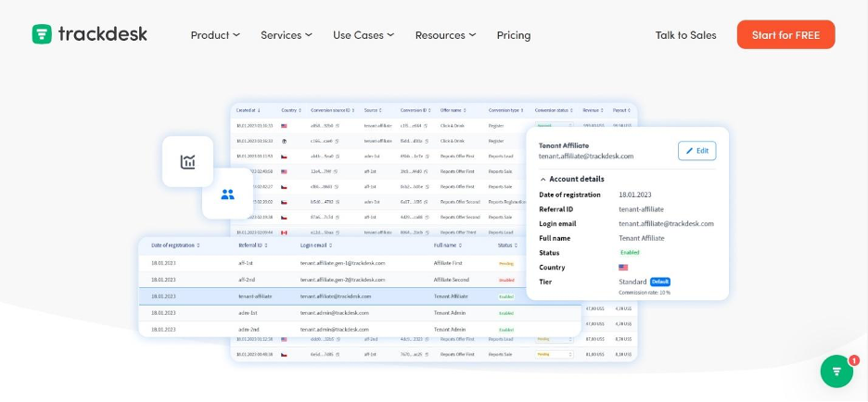Click the trackdesk logo icon

tap(42, 34)
